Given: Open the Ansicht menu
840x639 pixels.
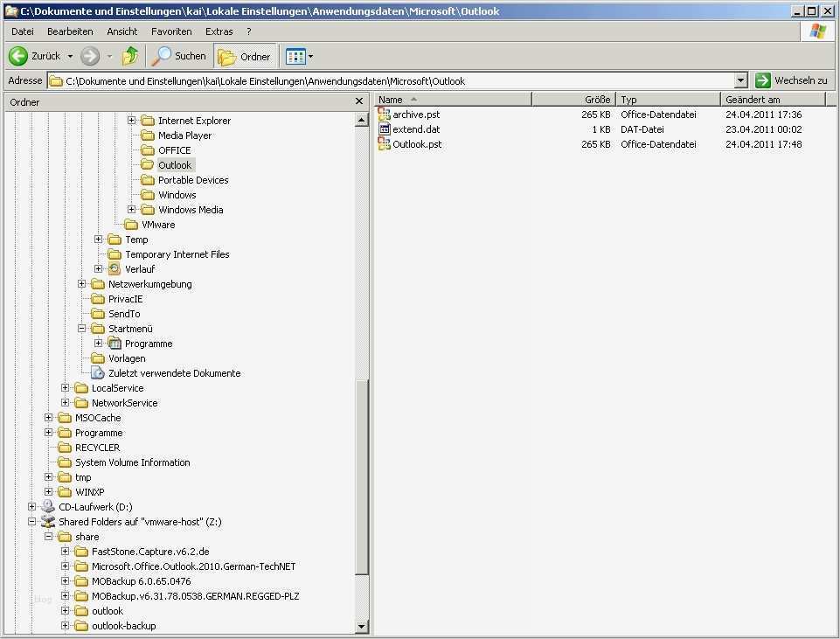Looking at the screenshot, I should 122,31.
